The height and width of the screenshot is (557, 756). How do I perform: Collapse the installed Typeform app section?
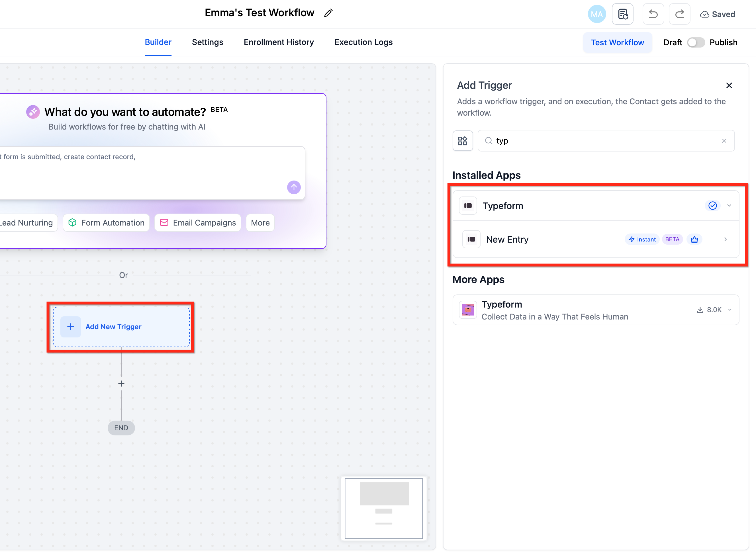coord(729,206)
